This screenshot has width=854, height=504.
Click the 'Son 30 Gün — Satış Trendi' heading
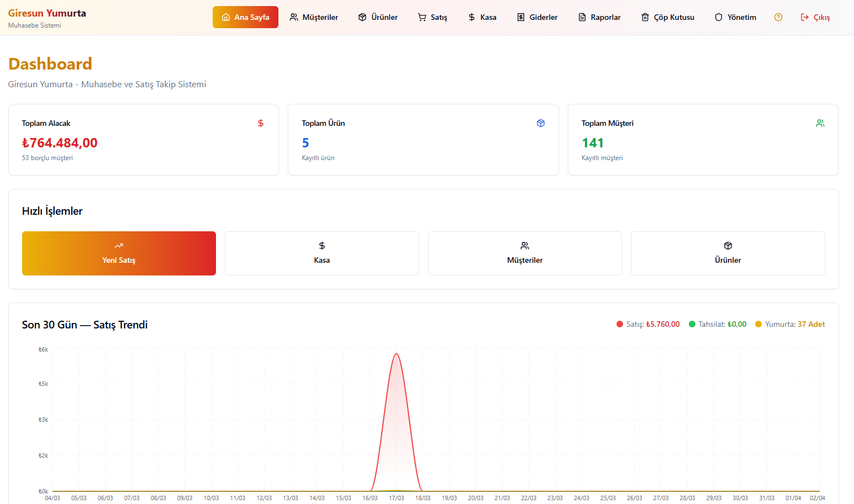coord(85,325)
